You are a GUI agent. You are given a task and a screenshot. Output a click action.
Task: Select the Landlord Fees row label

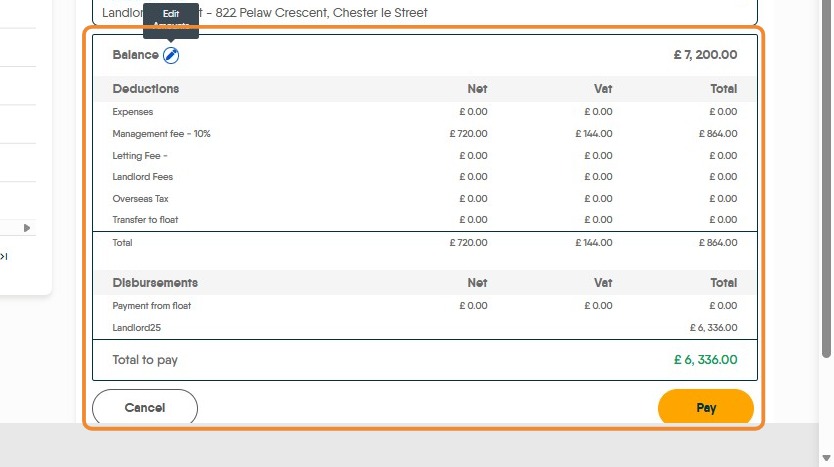(x=143, y=177)
